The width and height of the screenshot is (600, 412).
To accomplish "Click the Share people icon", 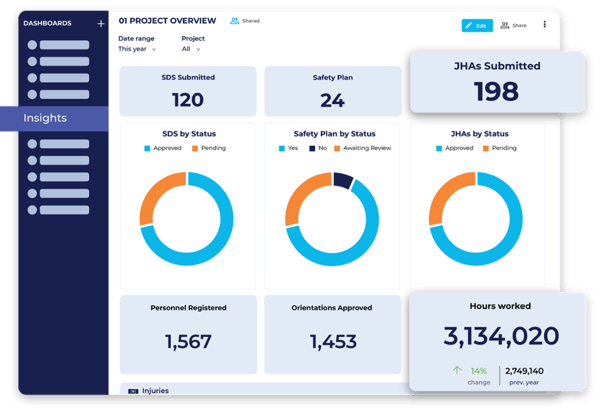I will [505, 25].
